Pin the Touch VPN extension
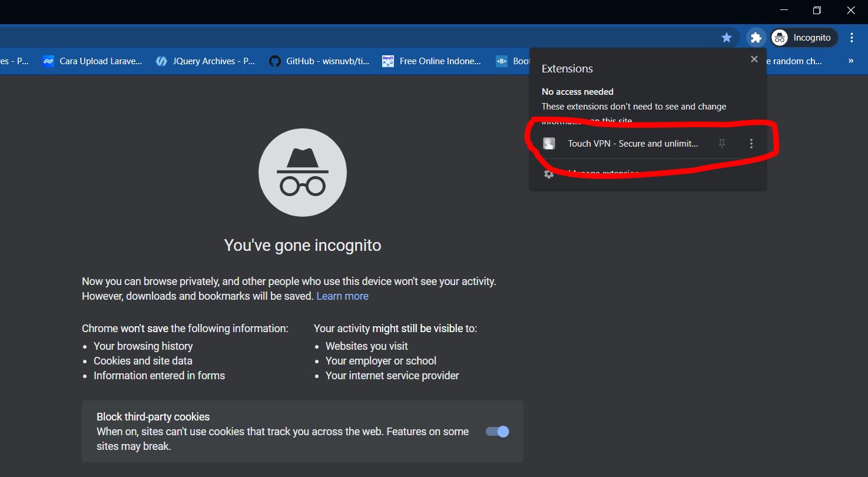The width and height of the screenshot is (868, 477). (721, 143)
